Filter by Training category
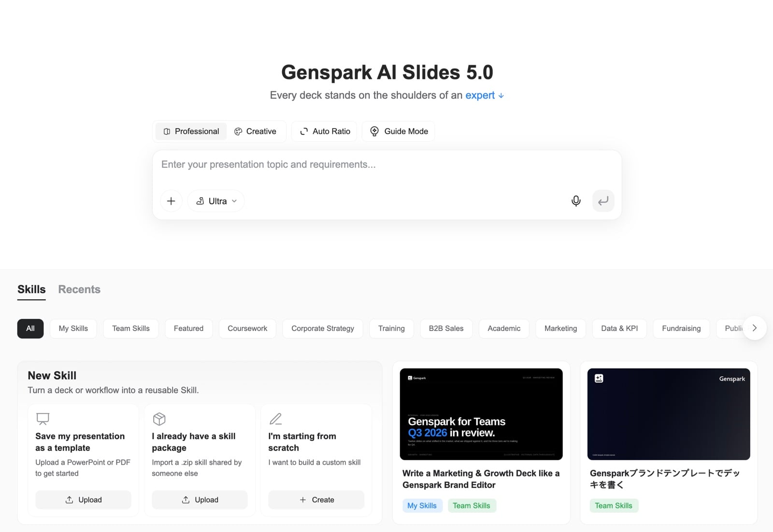Screen dimensions: 773x532 [391, 329]
